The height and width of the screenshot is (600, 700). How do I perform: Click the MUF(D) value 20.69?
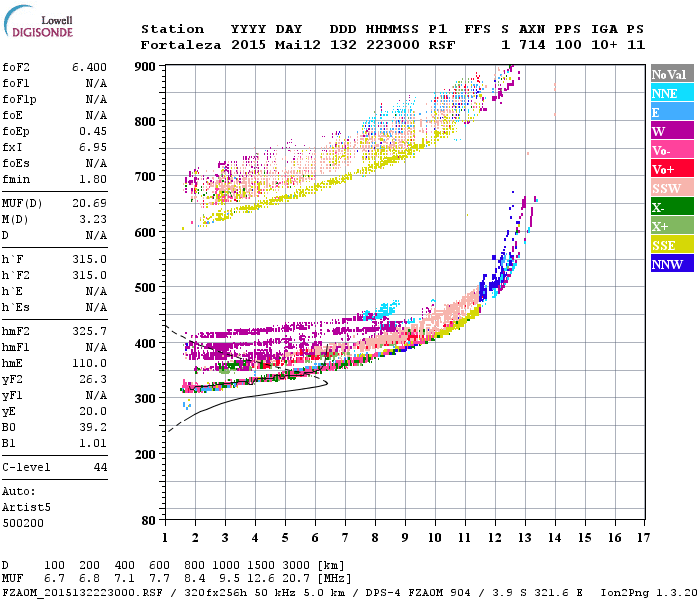coord(89,204)
